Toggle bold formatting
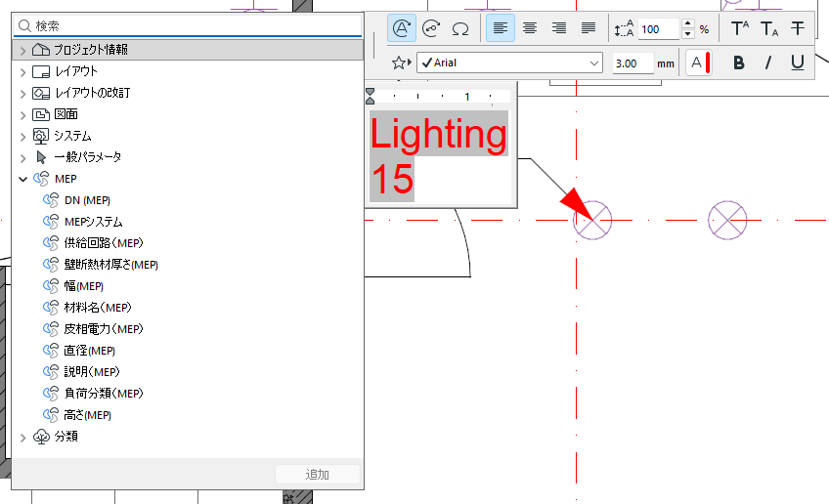This screenshot has height=504, width=829. pos(739,63)
